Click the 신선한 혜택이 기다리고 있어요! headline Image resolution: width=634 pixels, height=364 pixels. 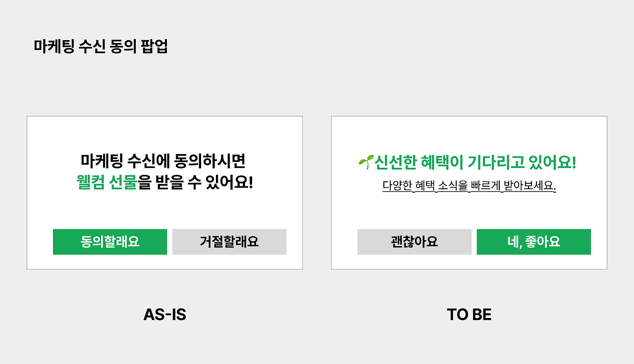(x=475, y=162)
